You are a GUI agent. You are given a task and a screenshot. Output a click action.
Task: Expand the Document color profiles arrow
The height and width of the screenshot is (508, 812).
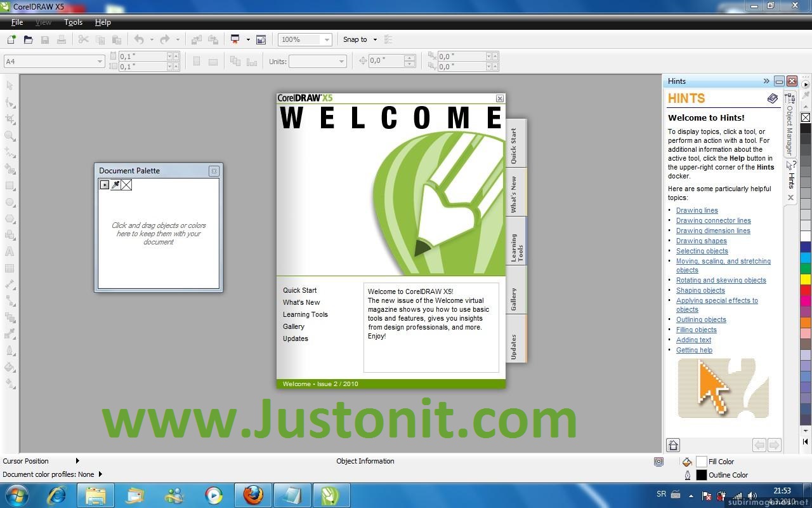click(x=100, y=474)
